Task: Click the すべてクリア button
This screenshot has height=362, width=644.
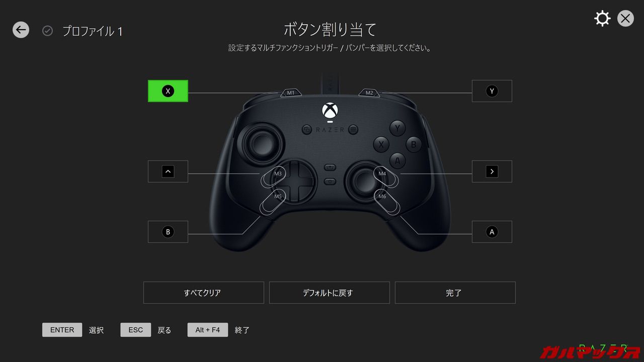Action: (204, 293)
